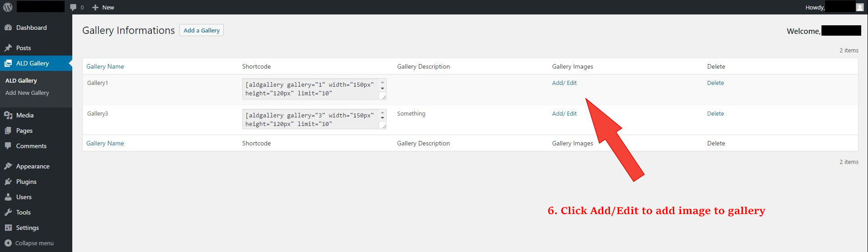868x252 pixels.
Task: Open the New content menu
Action: point(103,7)
